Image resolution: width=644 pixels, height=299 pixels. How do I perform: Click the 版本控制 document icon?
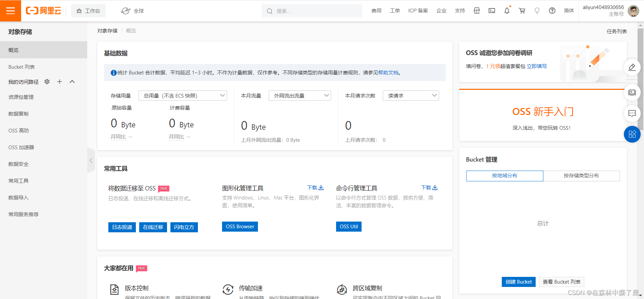114,289
